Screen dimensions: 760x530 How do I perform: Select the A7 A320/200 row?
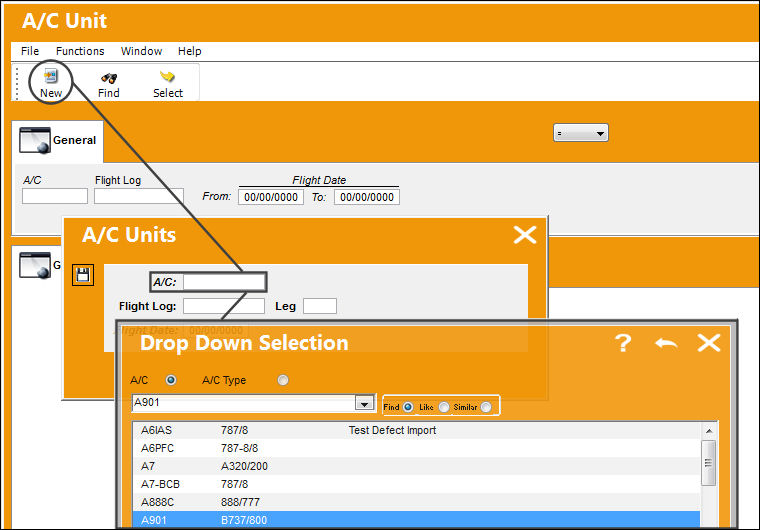[417, 466]
